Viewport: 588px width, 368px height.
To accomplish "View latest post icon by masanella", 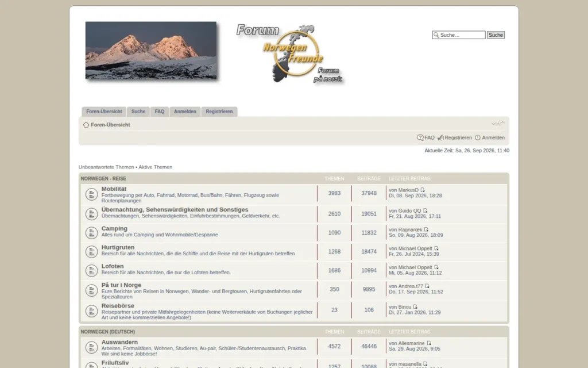I will pyautogui.click(x=425, y=364).
